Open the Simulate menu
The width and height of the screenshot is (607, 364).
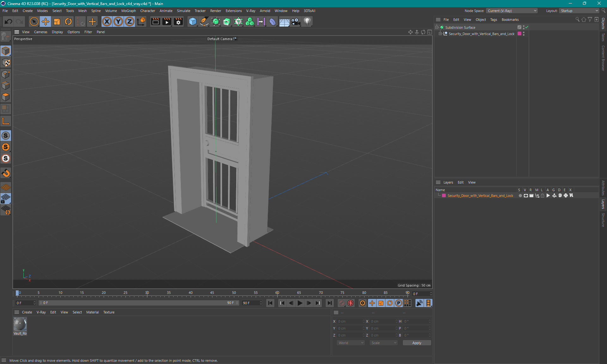pos(183,11)
